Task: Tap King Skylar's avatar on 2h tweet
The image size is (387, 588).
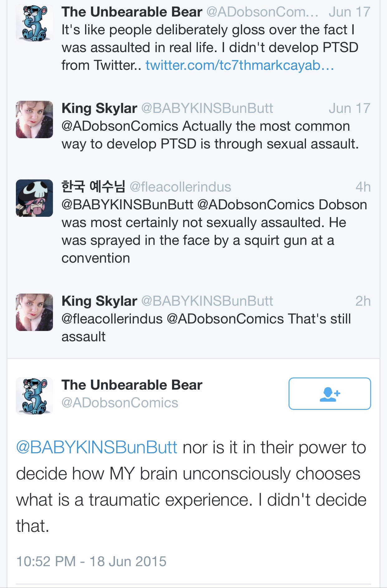Action: [34, 312]
